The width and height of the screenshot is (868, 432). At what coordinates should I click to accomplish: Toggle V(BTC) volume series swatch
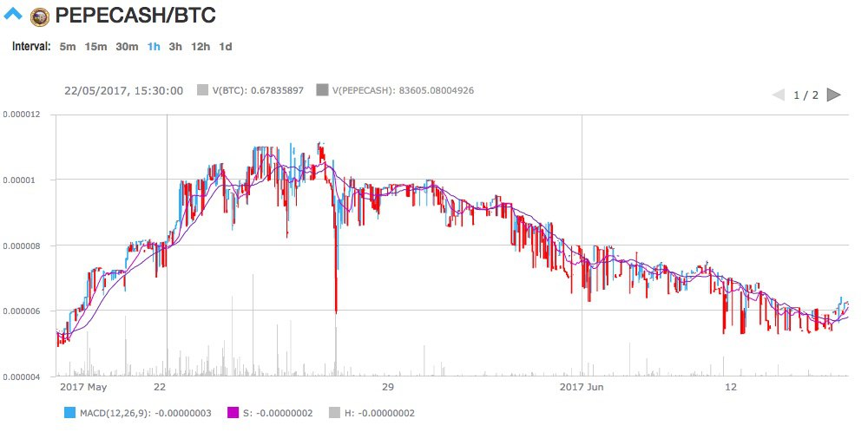click(202, 90)
